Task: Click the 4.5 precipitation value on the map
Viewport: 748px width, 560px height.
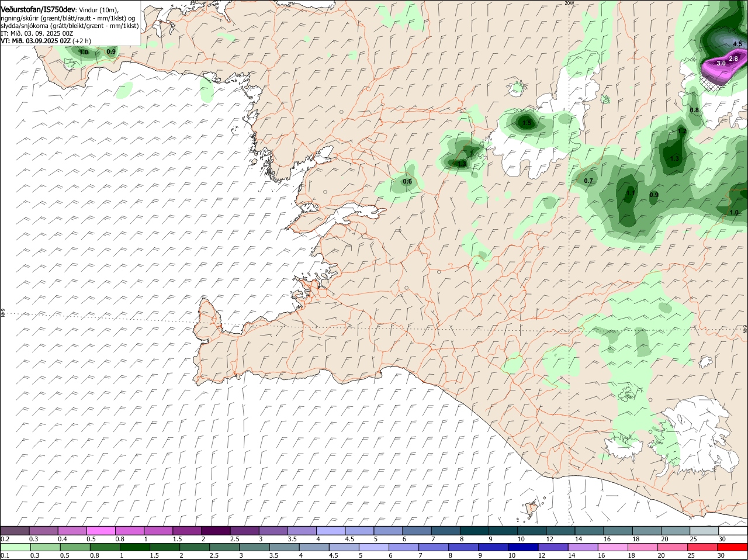Action: [x=737, y=44]
